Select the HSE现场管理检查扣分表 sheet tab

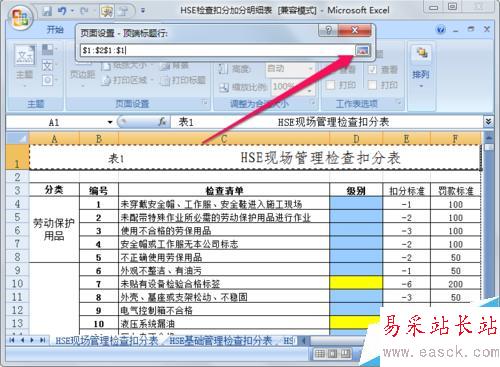pyautogui.click(x=107, y=340)
